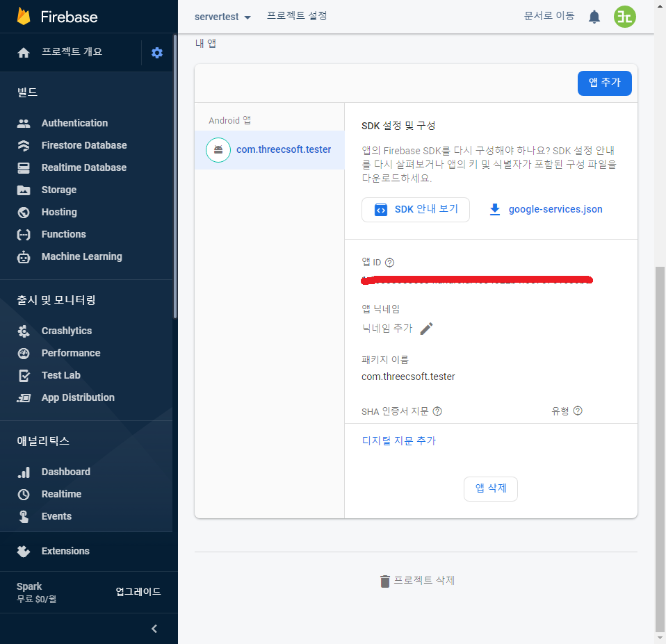Click the Realtime Database icon
666x644 pixels.
coord(24,167)
